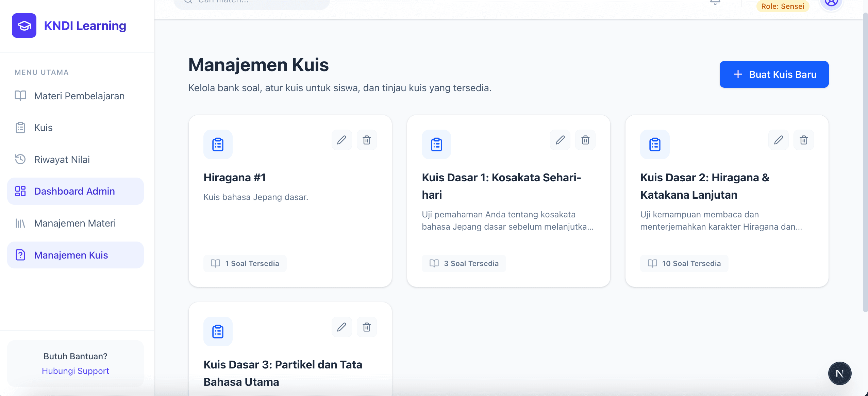Go to Kuis menu item

tap(76, 128)
